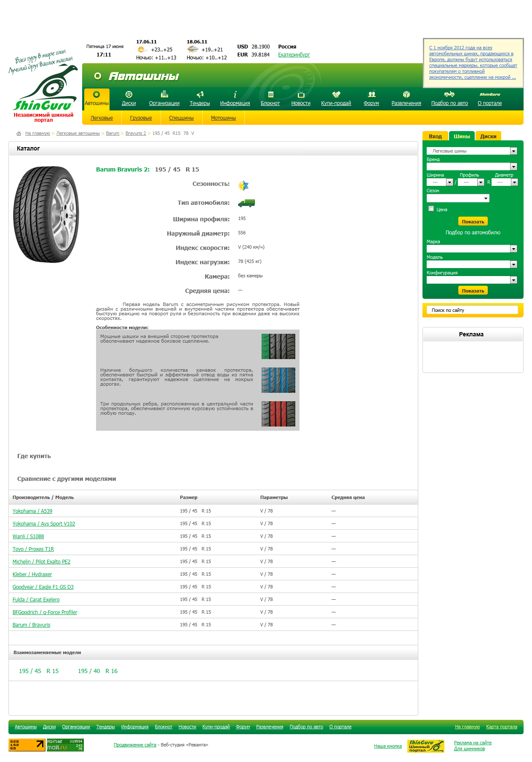This screenshot has width=532, height=762.
Task: Open the Конфигурация dropdown
Action: click(472, 280)
